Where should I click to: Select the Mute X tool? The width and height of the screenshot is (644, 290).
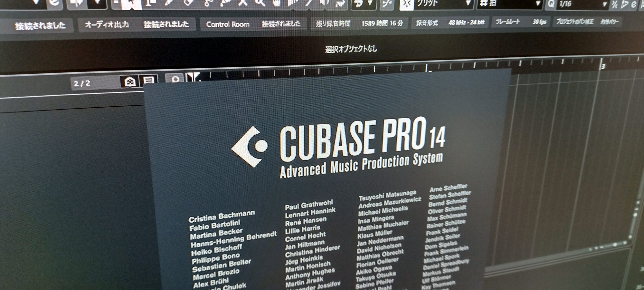[x=243, y=3]
